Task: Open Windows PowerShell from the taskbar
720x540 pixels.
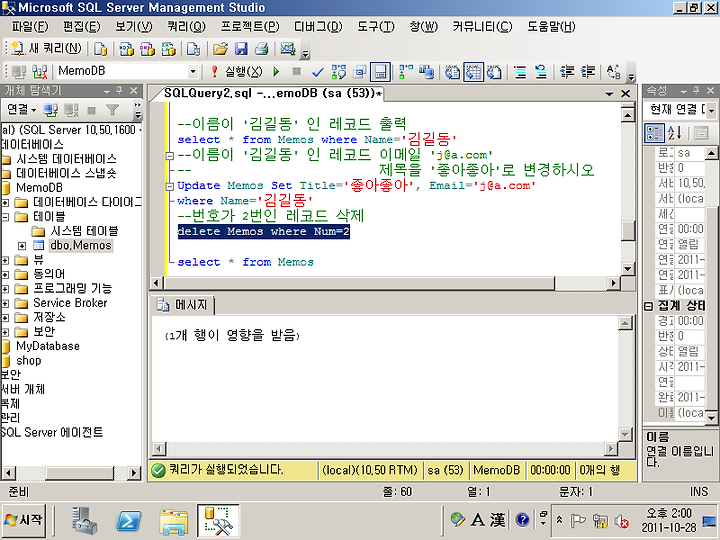Action: click(128, 521)
